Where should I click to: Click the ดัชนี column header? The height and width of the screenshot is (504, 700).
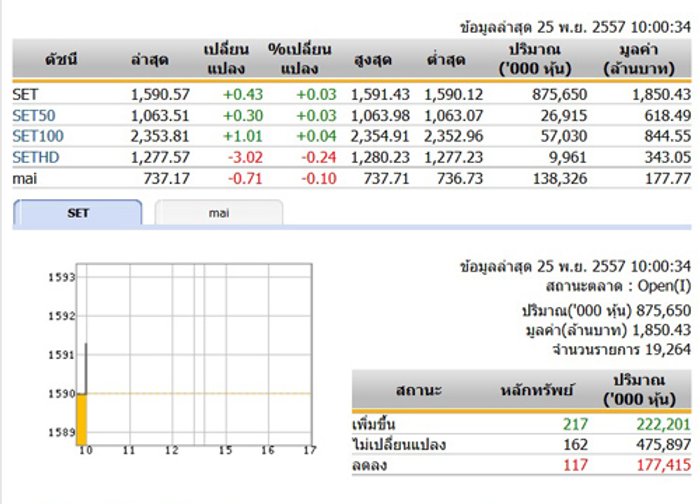tap(61, 59)
